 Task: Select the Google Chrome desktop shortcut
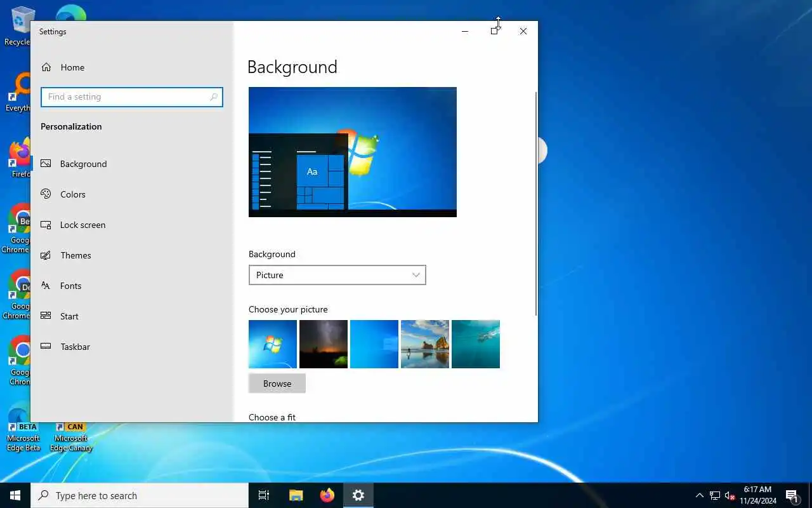tap(18, 361)
